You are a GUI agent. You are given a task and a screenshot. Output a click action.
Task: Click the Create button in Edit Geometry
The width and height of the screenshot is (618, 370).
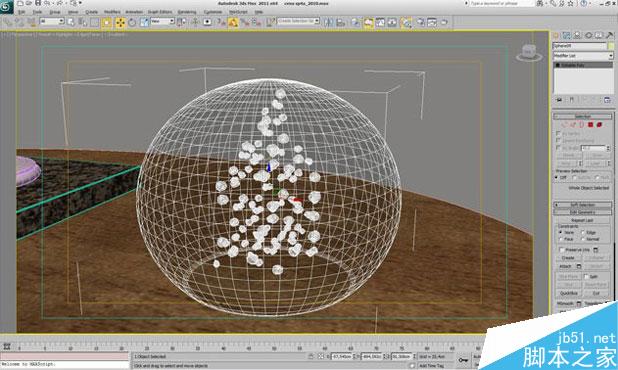coord(568,258)
